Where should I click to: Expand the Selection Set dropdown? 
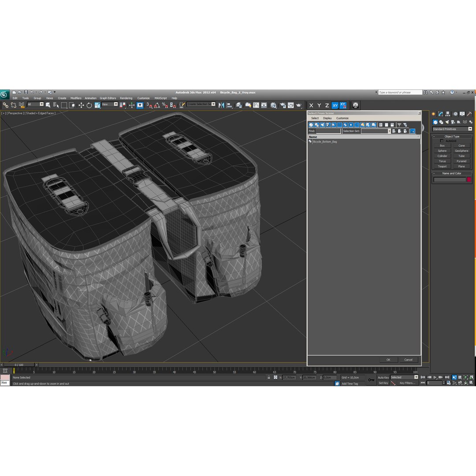[x=390, y=131]
